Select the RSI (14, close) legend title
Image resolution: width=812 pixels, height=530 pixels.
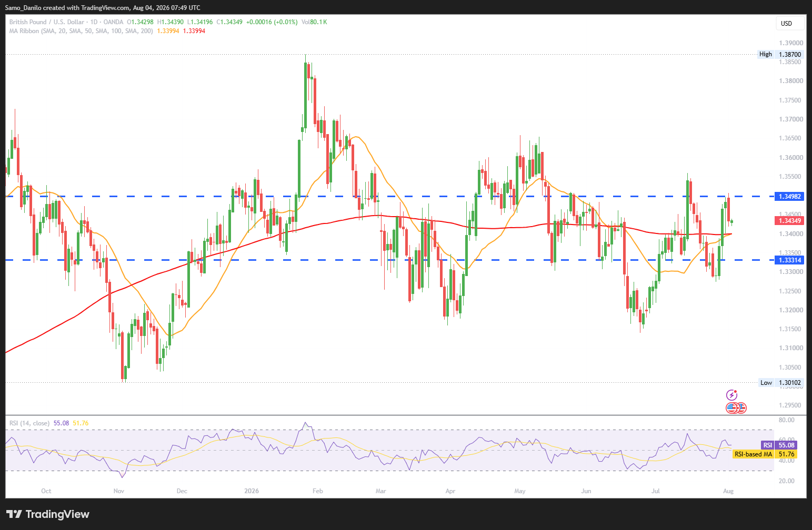click(x=29, y=423)
